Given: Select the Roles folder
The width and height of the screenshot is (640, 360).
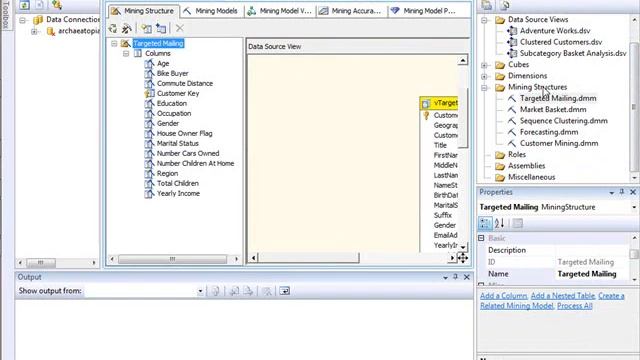Looking at the screenshot, I should click(x=517, y=155).
